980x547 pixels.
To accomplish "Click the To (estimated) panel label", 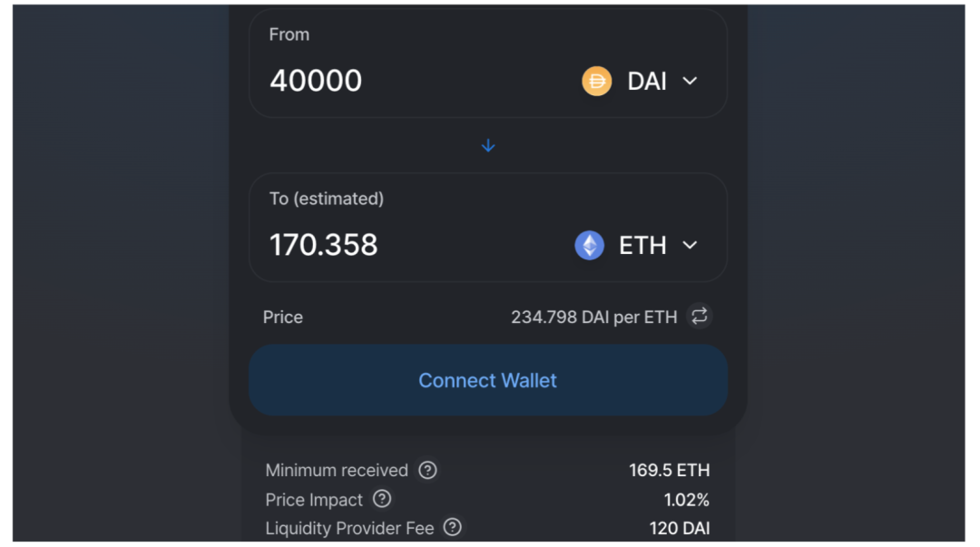I will 325,198.
